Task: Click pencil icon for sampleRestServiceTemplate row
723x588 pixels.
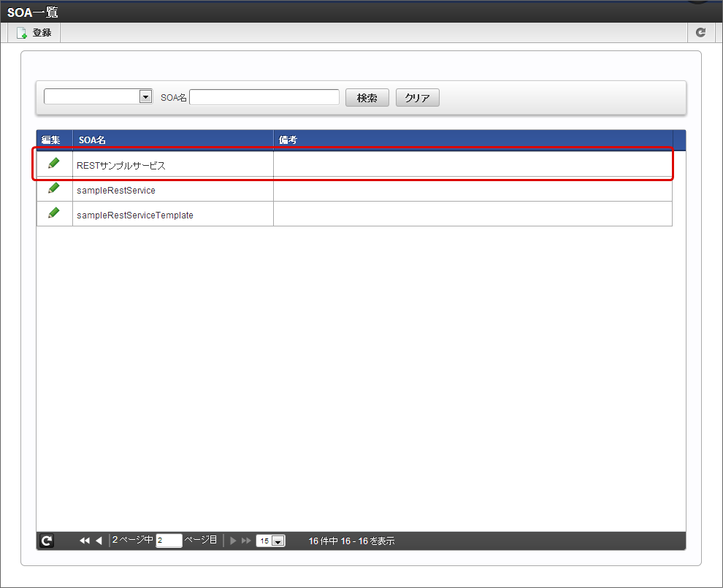Action: tap(54, 213)
